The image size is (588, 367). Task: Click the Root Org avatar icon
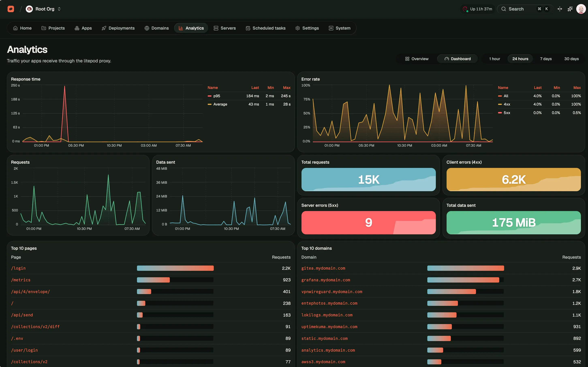click(x=29, y=9)
